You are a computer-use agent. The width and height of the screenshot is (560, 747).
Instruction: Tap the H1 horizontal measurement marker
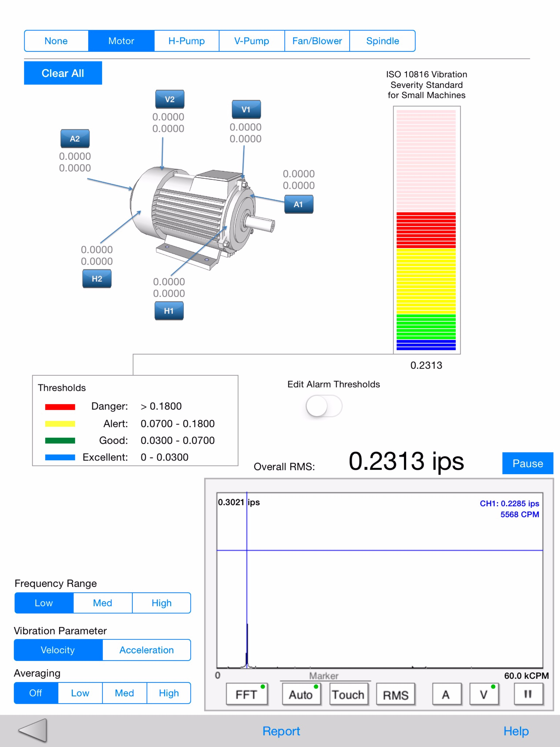tap(169, 311)
